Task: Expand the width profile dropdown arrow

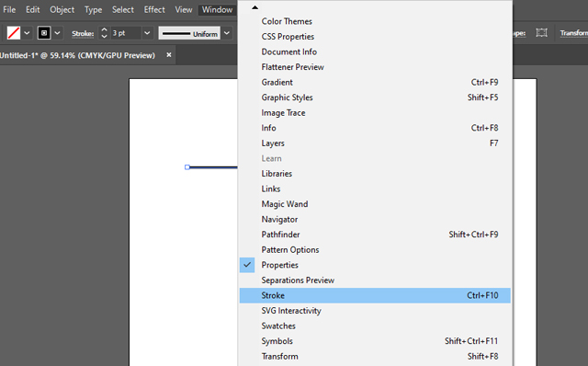Action: coord(227,33)
